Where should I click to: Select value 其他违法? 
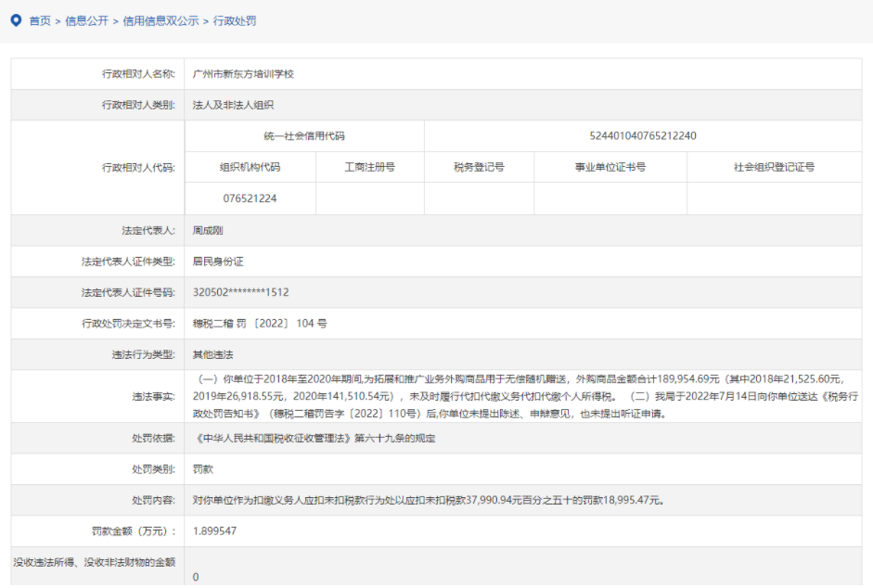pyautogui.click(x=213, y=354)
